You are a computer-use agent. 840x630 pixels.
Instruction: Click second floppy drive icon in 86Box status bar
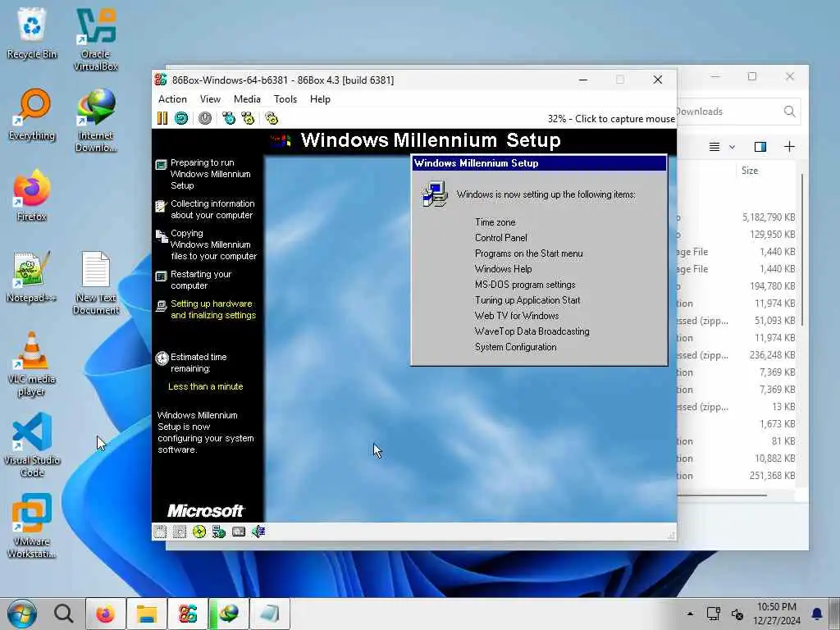180,532
